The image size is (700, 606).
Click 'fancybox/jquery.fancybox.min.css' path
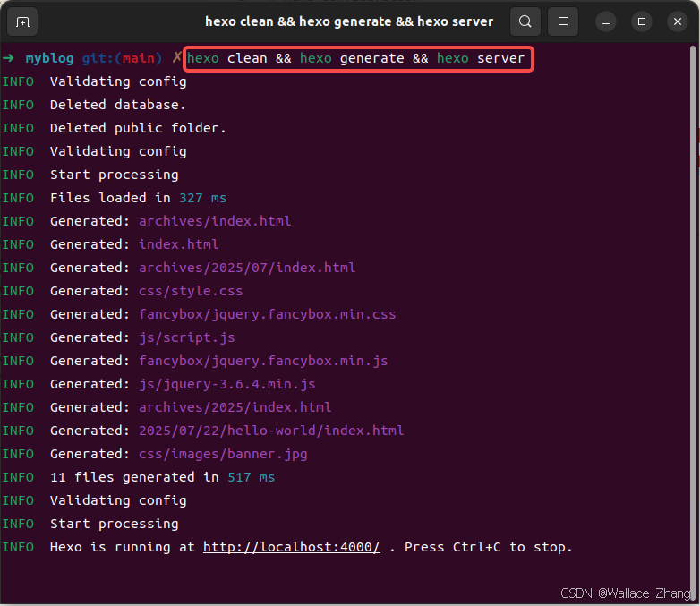[x=267, y=314]
